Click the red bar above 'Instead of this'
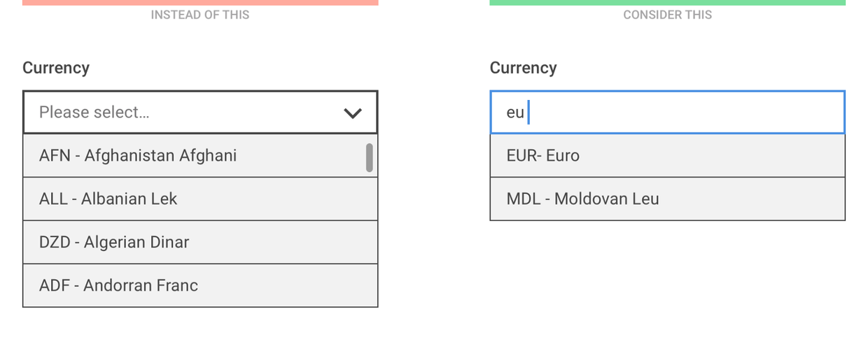868x351 pixels. click(200, 2)
